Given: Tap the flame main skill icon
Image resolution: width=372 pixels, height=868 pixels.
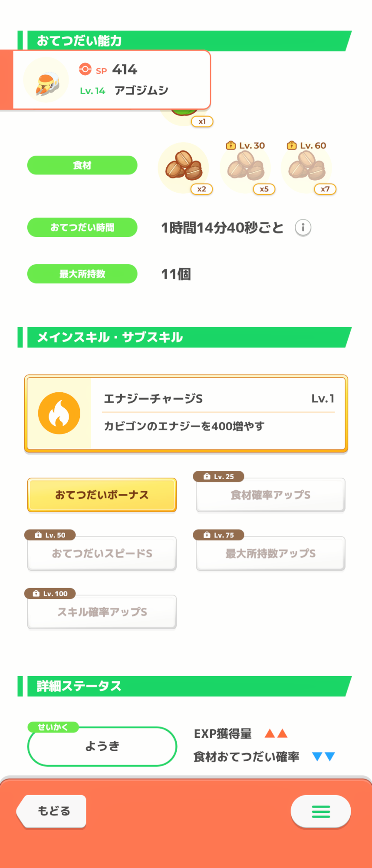Looking at the screenshot, I should pos(59,413).
